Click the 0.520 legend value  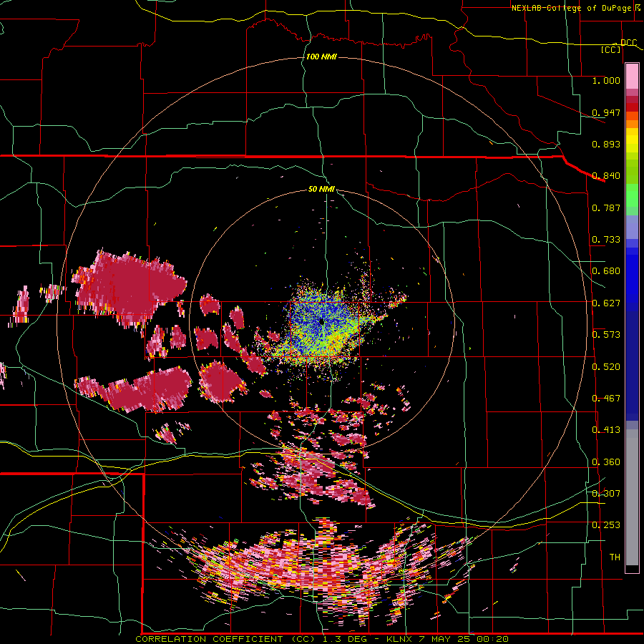(x=606, y=367)
